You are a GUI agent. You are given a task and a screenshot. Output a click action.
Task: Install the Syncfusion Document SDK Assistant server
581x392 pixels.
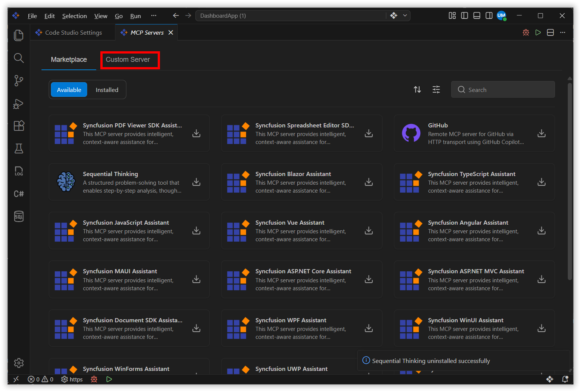click(x=197, y=328)
